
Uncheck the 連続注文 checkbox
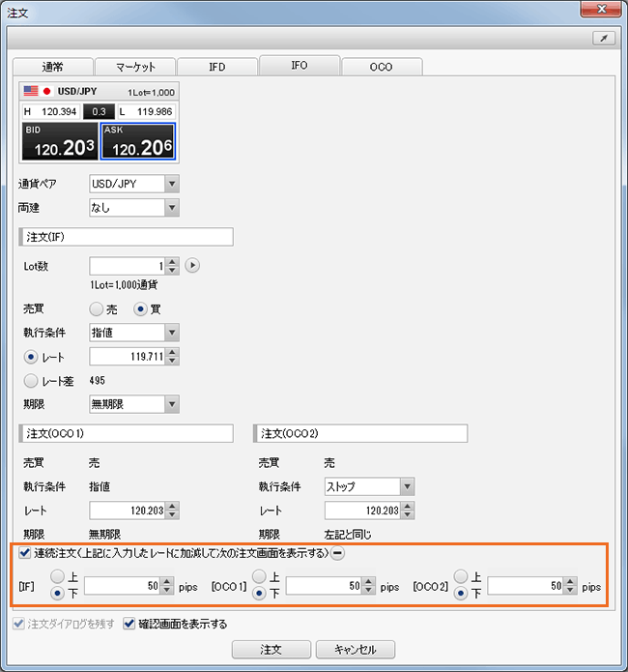point(25,553)
